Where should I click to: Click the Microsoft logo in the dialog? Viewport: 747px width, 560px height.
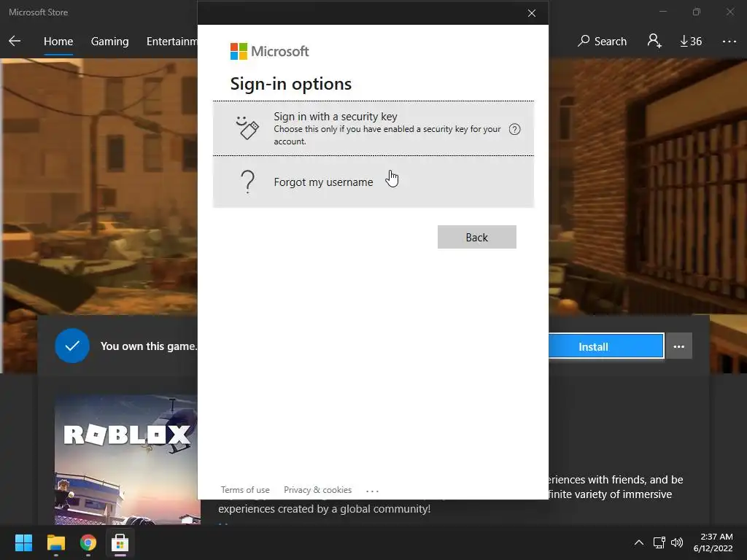tap(270, 52)
